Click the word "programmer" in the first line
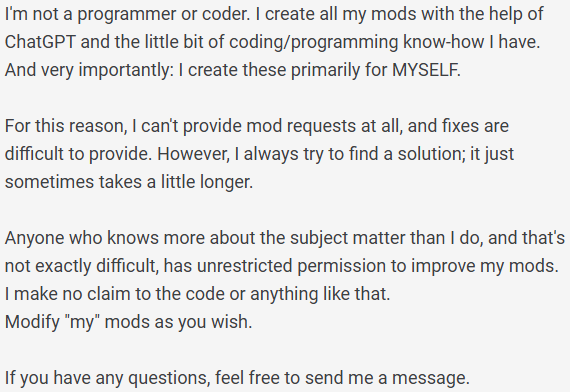 [127, 15]
